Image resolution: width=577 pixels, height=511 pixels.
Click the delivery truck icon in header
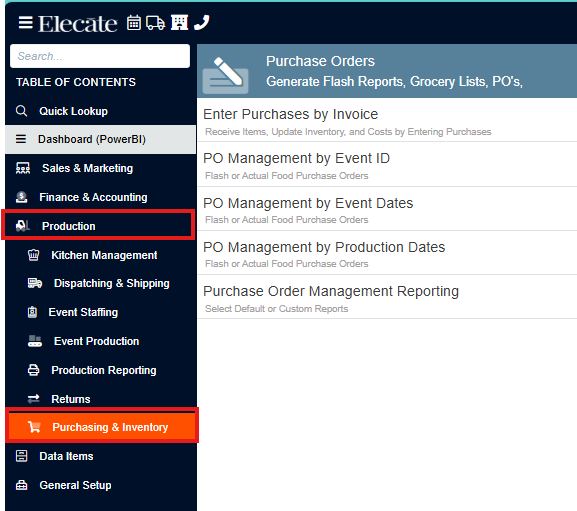click(155, 23)
